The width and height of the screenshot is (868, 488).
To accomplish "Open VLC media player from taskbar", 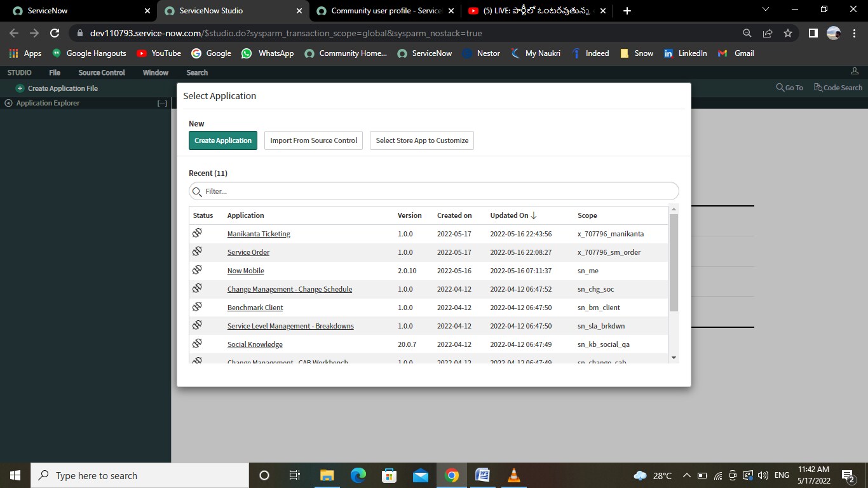I will 514,475.
